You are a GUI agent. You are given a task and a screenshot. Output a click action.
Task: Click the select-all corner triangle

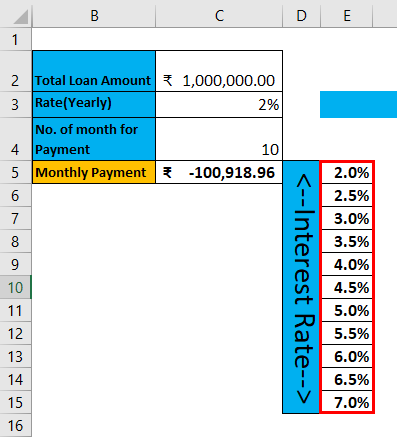[x=21, y=17]
